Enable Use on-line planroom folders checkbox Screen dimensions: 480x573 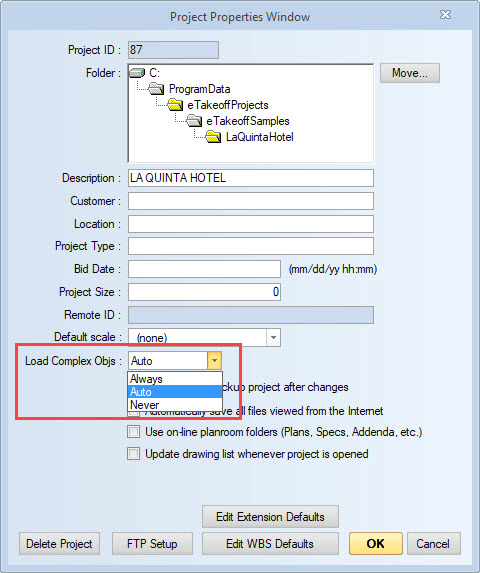tap(133, 432)
